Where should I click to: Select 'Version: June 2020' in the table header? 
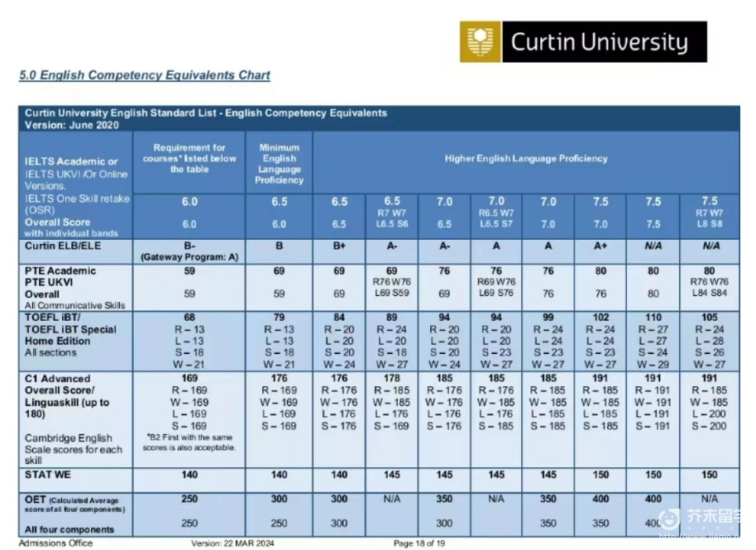pos(71,125)
